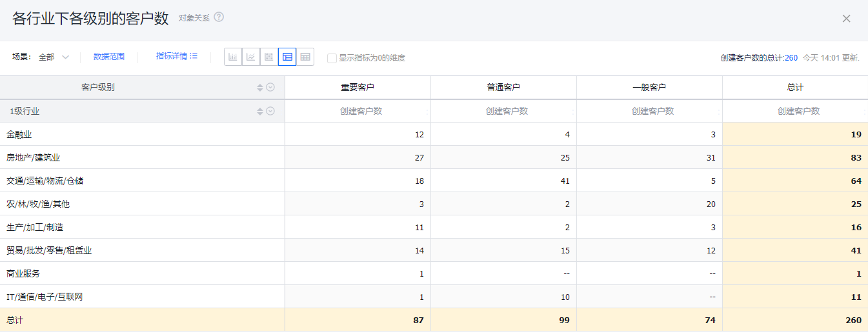Open 指标详情 list
868x336 pixels.
pos(176,56)
